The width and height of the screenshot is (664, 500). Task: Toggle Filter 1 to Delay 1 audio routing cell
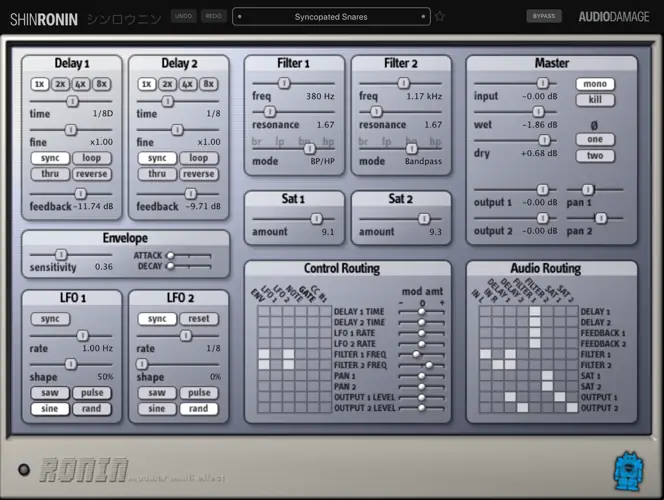coord(535,311)
